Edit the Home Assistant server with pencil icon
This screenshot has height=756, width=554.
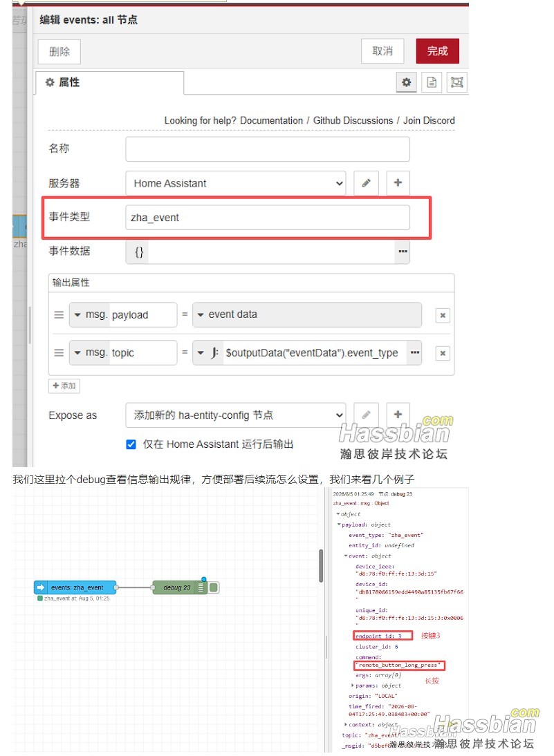(367, 183)
